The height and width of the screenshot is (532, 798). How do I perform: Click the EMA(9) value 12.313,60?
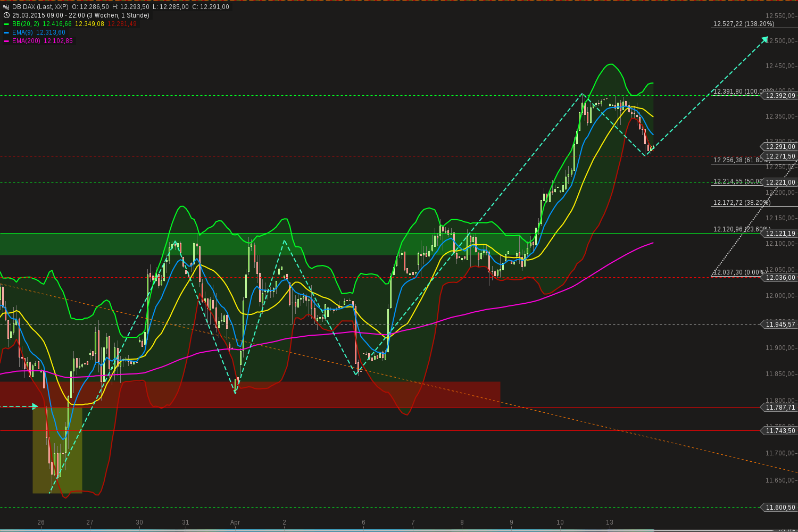pyautogui.click(x=51, y=32)
